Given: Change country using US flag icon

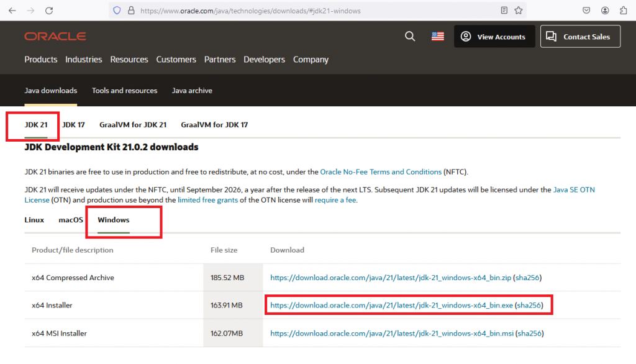Looking at the screenshot, I should coord(438,37).
